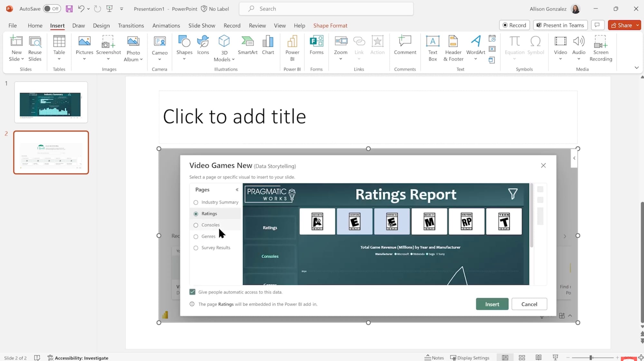644x361 pixels.
Task: Open Display Settings
Action: (x=469, y=357)
